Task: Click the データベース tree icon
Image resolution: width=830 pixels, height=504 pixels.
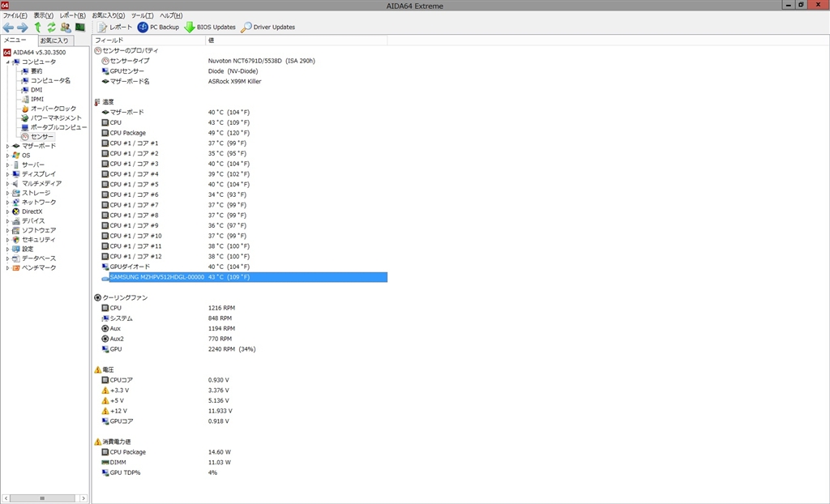Action: tap(16, 258)
